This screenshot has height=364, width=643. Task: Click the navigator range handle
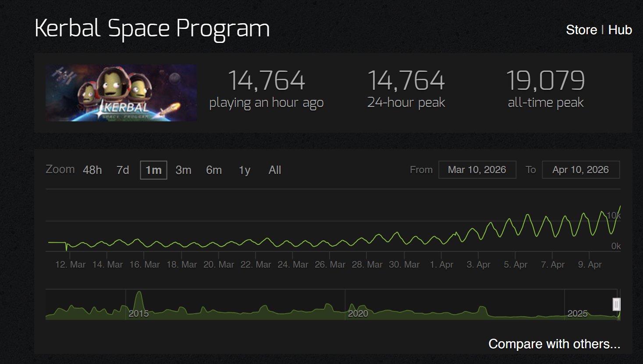click(x=616, y=304)
